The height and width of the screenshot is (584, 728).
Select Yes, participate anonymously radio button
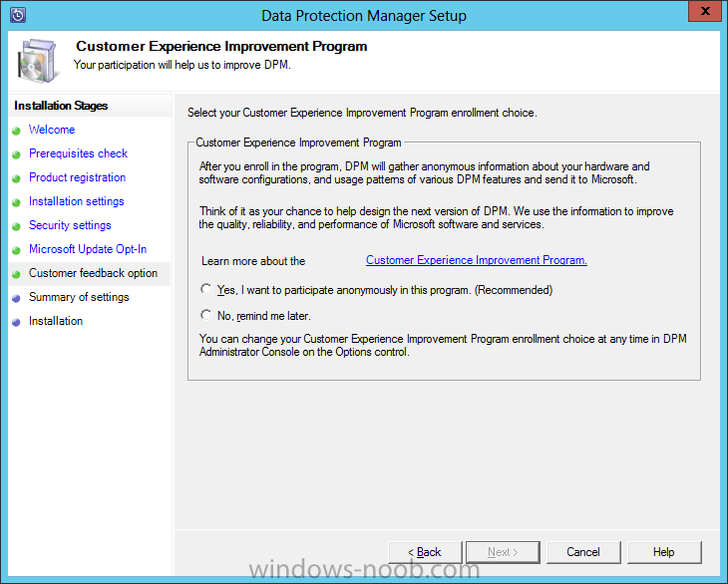click(205, 289)
